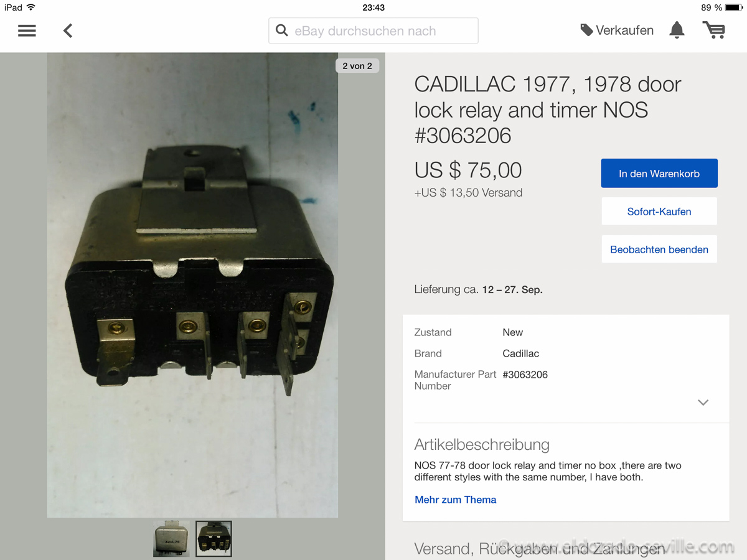The image size is (747, 560).
Task: Tap the Wi-Fi status icon
Action: (31, 7)
